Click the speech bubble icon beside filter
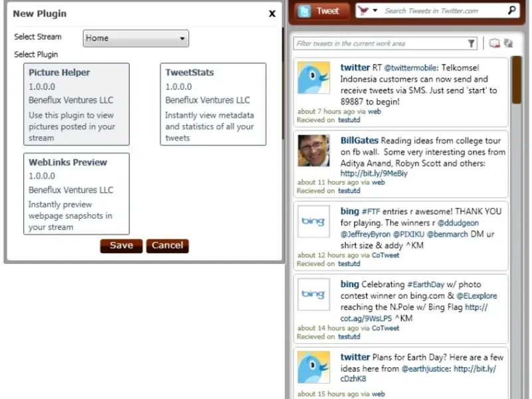The height and width of the screenshot is (399, 532). (494, 43)
